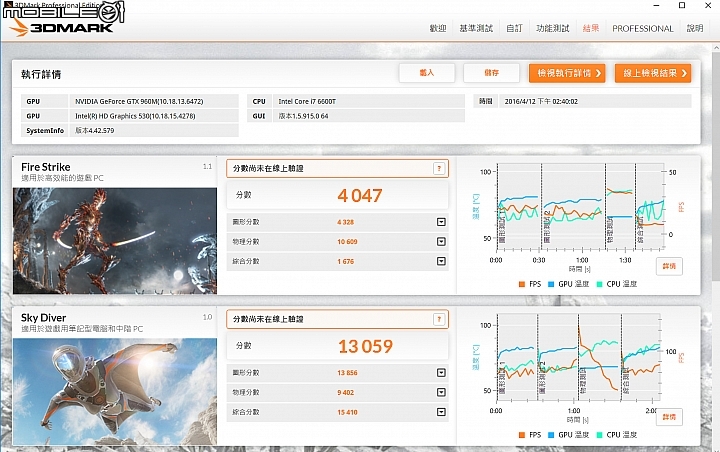Expand Fire Strike physics score 10 609
Viewport: 720px width, 452px height.
tap(441, 242)
